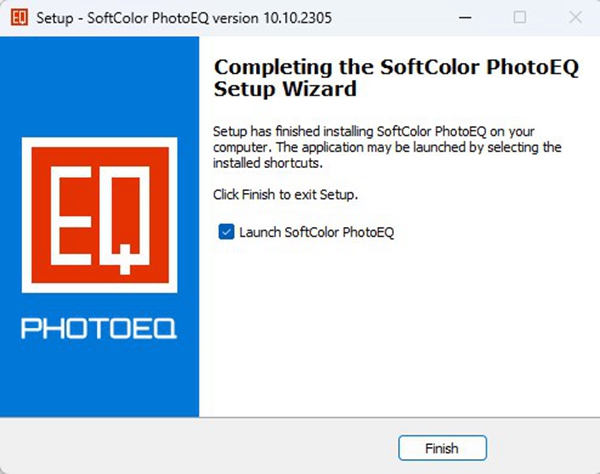Click the "Setup has finished installing" paragraph
Viewport: 600px width, 474px height.
point(387,147)
